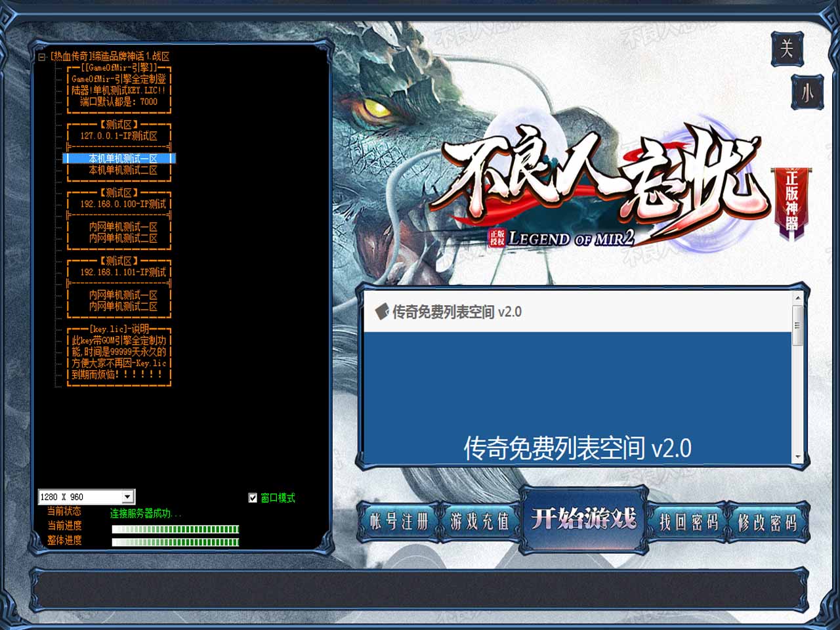Click the 开始游戏 button
The width and height of the screenshot is (840, 630).
pyautogui.click(x=583, y=519)
